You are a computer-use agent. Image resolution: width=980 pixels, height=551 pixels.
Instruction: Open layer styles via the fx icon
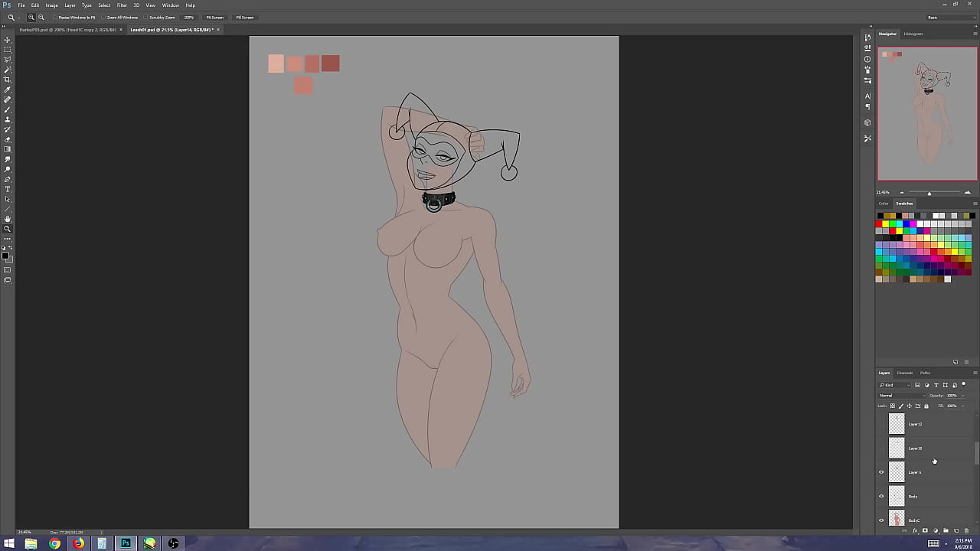click(x=915, y=530)
